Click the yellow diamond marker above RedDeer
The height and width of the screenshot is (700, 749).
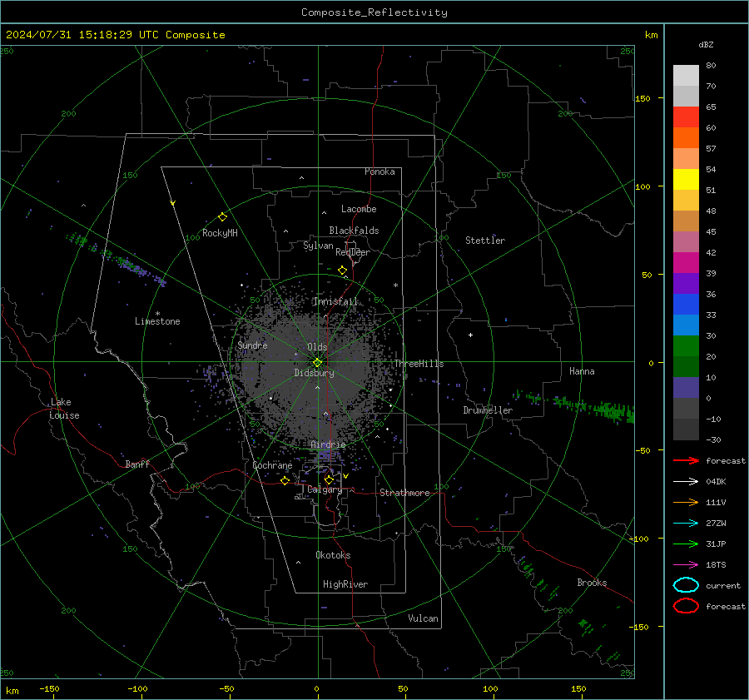click(342, 271)
